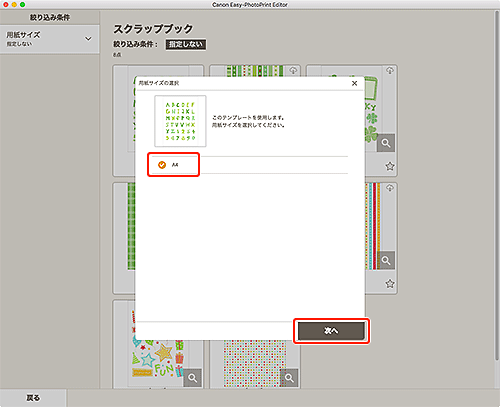Click the スクラップブック heading
This screenshot has height=407, width=500.
tap(153, 29)
